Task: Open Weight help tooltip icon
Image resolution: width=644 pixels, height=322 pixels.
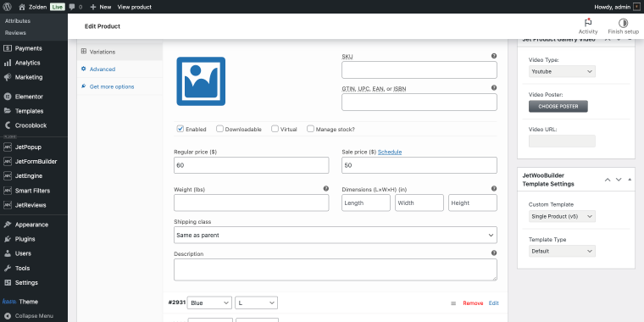Action: coord(325,188)
